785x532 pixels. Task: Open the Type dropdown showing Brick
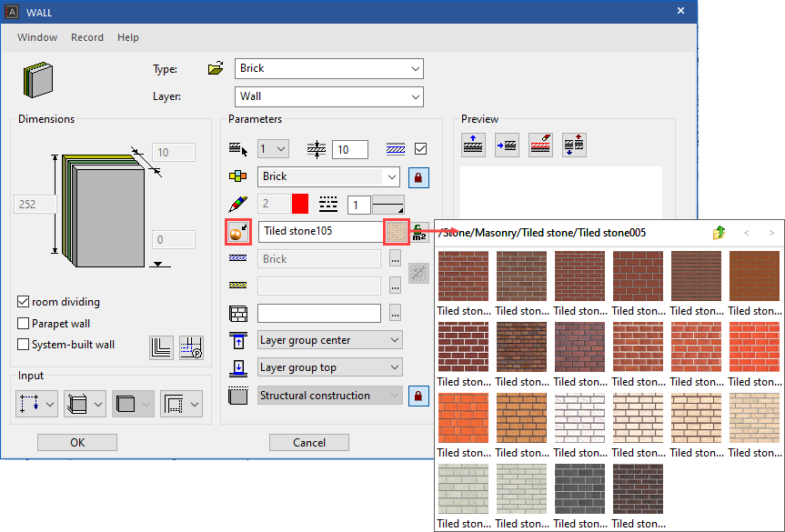[x=329, y=68]
